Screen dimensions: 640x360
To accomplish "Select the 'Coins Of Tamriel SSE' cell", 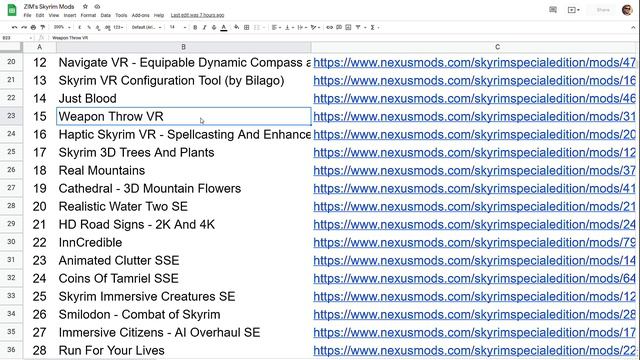I will pyautogui.click(x=184, y=278).
